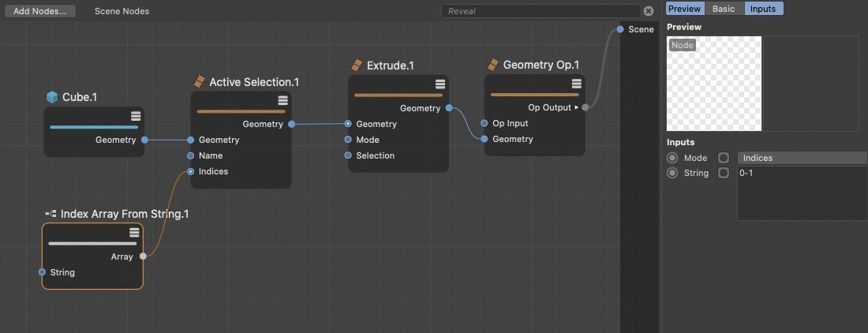Click the Extrude.1 node type icon

tap(357, 65)
